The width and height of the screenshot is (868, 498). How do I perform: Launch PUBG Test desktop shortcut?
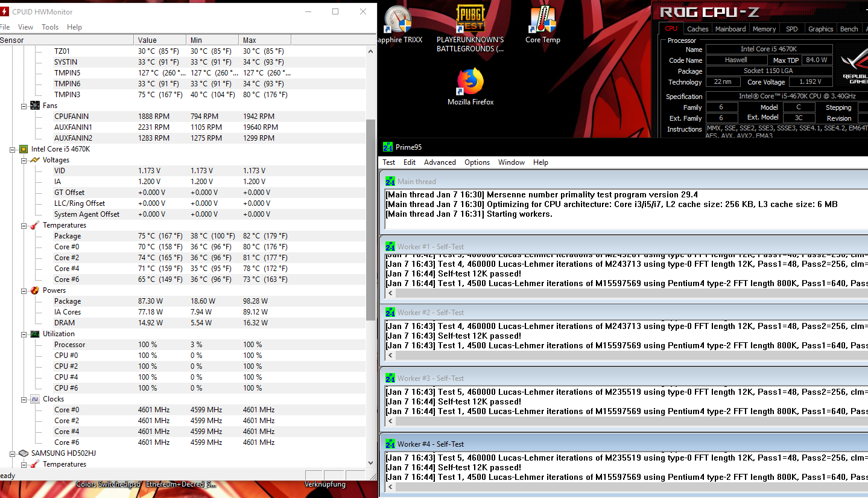[470, 28]
